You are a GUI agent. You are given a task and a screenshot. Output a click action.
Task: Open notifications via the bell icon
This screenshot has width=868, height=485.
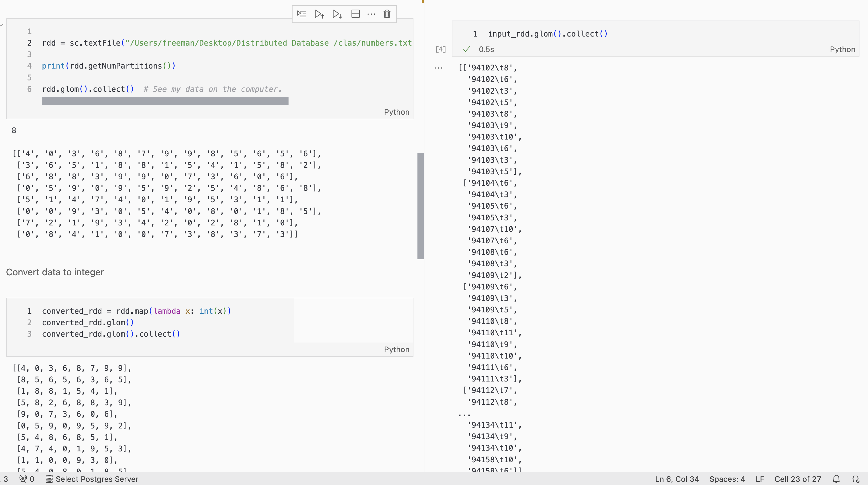tap(836, 479)
